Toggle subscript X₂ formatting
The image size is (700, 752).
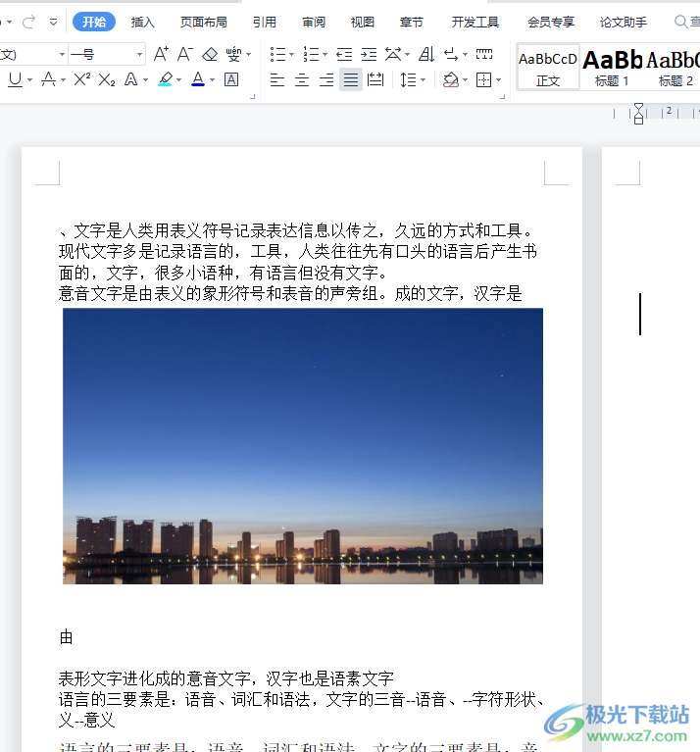[x=107, y=79]
